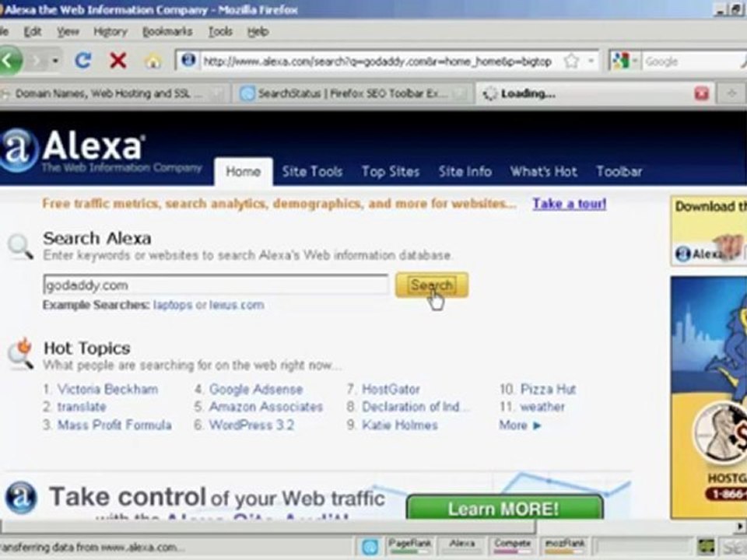Image resolution: width=747 pixels, height=560 pixels.
Task: Open the laptops example search link
Action: (173, 305)
